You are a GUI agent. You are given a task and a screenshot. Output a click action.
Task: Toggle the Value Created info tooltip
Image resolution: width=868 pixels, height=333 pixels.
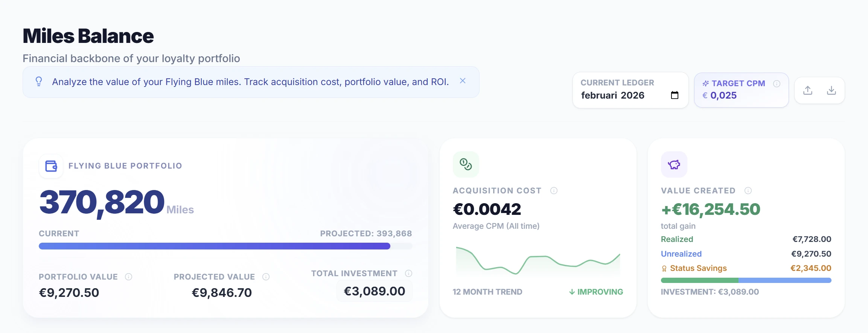click(x=748, y=191)
